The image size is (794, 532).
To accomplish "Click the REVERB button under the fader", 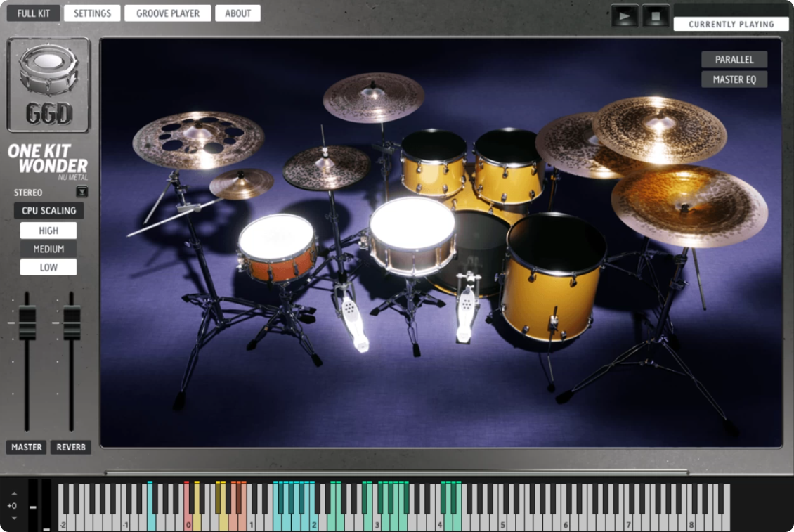I will (71, 448).
